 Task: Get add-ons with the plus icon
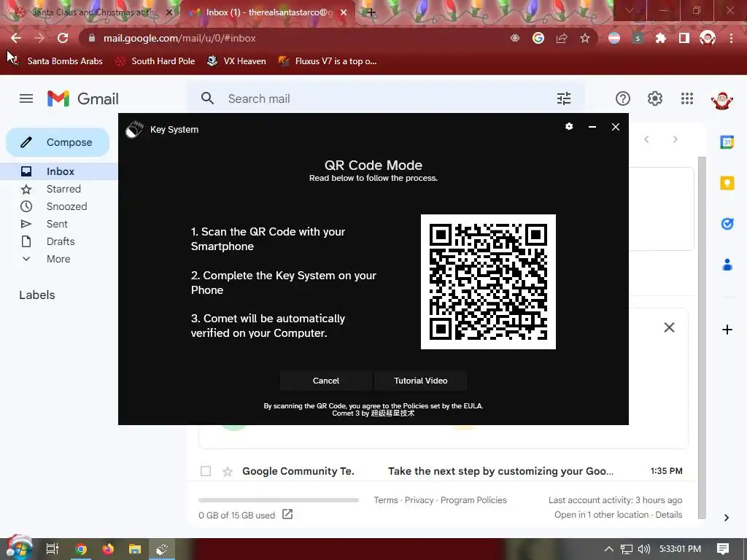pyautogui.click(x=727, y=330)
